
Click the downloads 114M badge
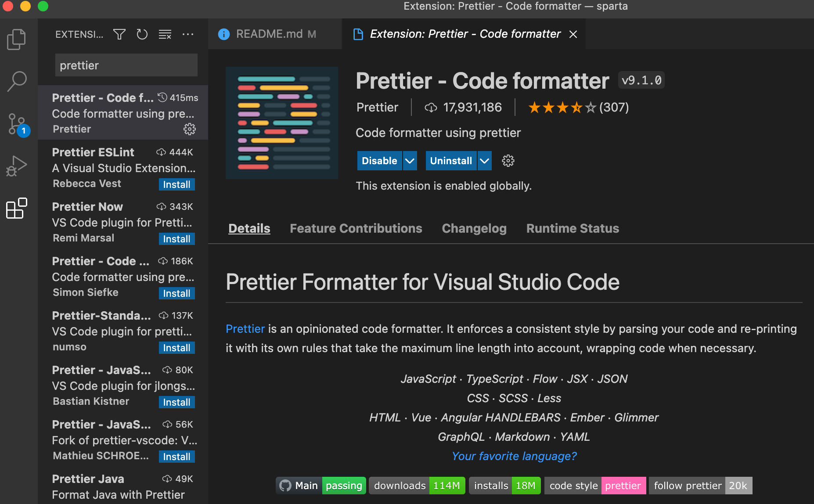417,486
